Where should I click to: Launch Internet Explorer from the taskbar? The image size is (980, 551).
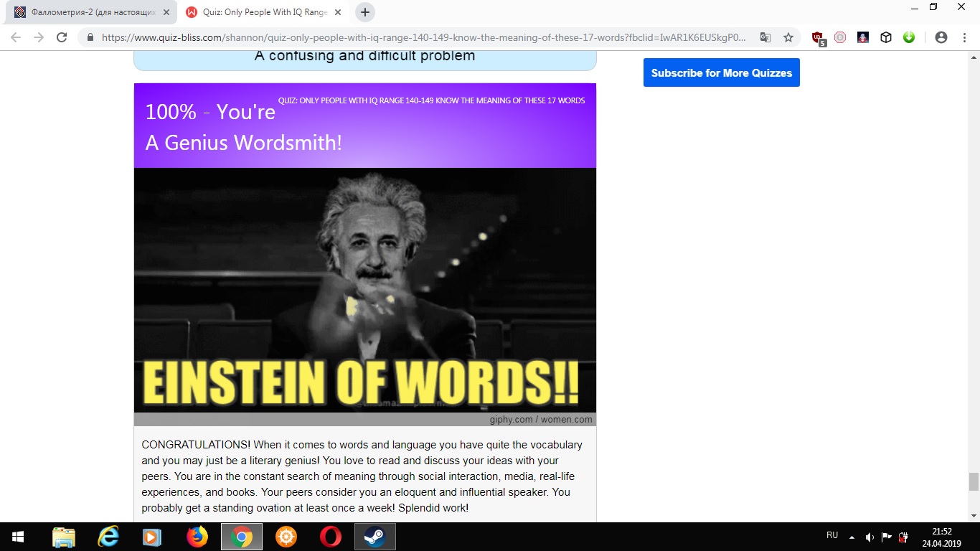[x=108, y=537]
